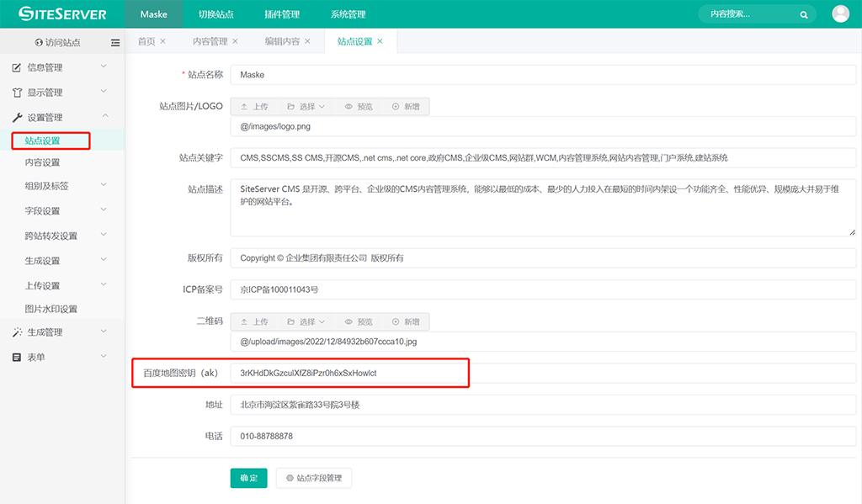This screenshot has height=504, width=862.
Task: Open 站点字段管理 button
Action: [314, 478]
